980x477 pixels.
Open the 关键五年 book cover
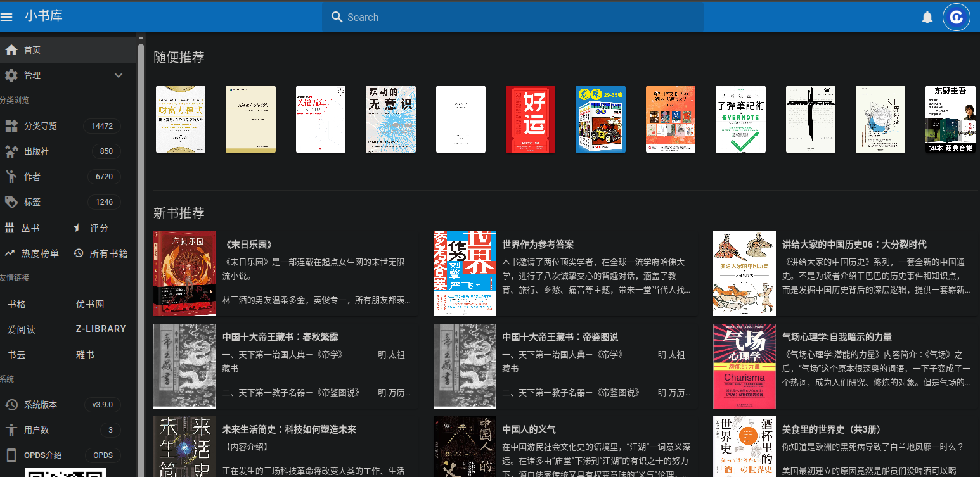click(321, 120)
